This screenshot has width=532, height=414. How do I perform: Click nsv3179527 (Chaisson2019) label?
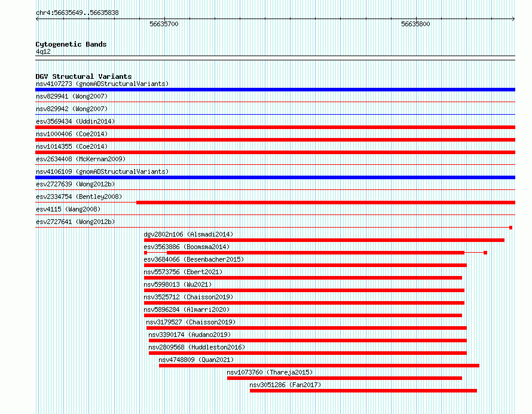coord(191,322)
